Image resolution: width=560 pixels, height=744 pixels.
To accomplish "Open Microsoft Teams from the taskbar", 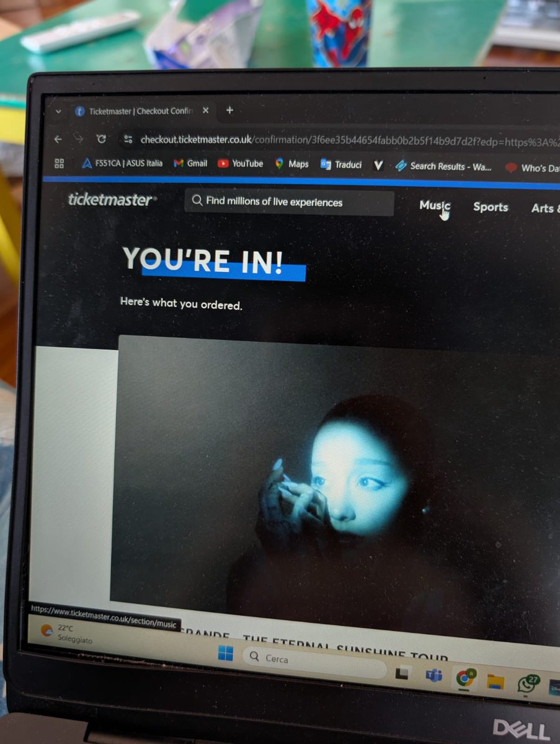I will pyautogui.click(x=434, y=675).
